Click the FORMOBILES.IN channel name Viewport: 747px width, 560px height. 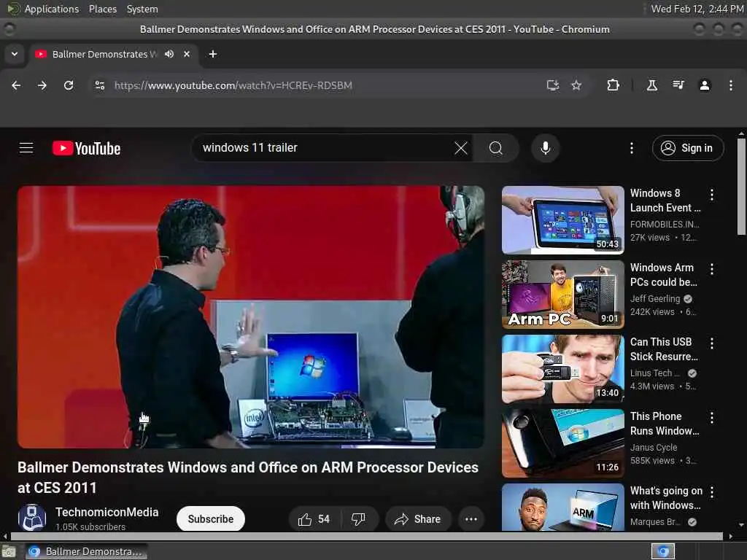pos(665,225)
